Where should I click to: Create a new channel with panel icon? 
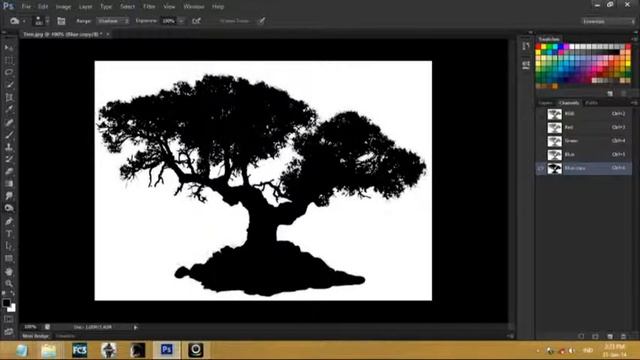tap(610, 336)
